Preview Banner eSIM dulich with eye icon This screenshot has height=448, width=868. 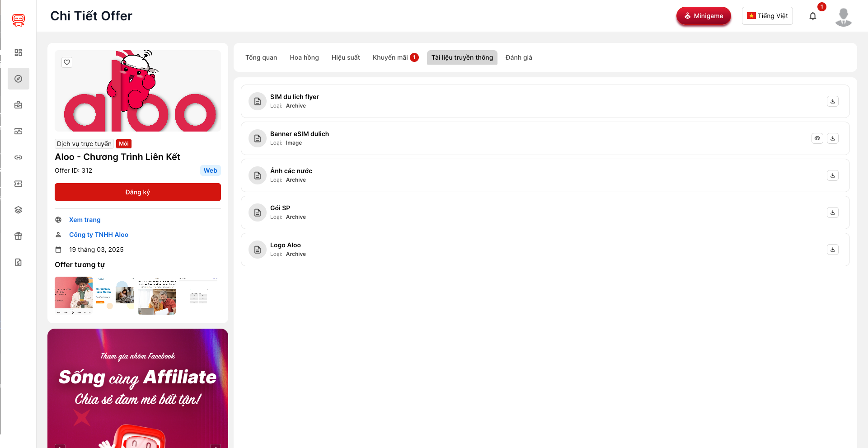(817, 138)
